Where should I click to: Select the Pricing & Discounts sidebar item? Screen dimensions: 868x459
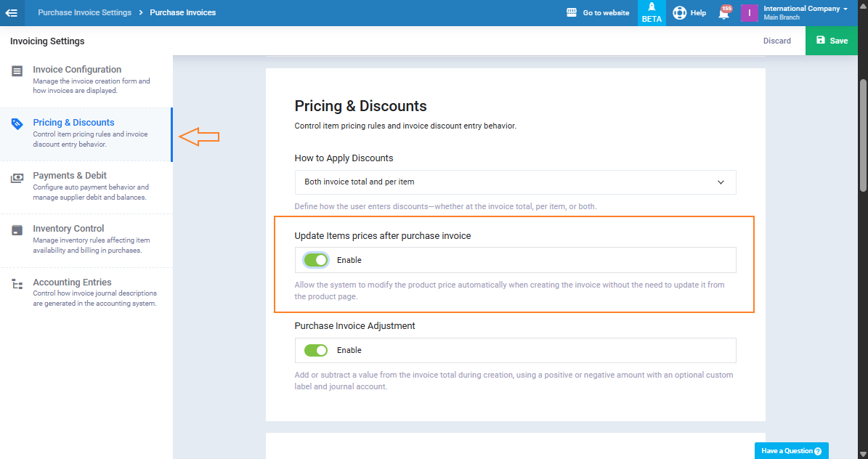click(73, 123)
